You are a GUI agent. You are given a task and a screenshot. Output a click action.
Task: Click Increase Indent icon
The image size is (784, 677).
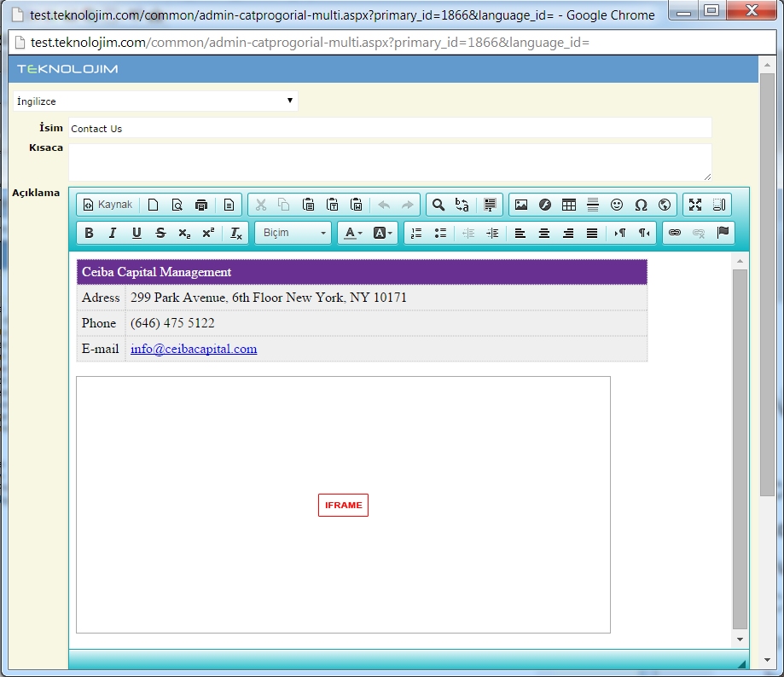pyautogui.click(x=492, y=233)
